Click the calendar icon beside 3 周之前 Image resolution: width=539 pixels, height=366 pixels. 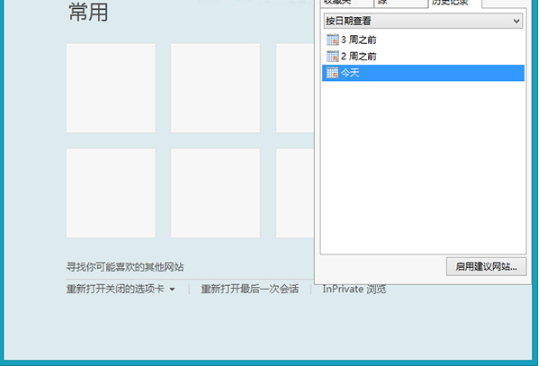pyautogui.click(x=332, y=40)
